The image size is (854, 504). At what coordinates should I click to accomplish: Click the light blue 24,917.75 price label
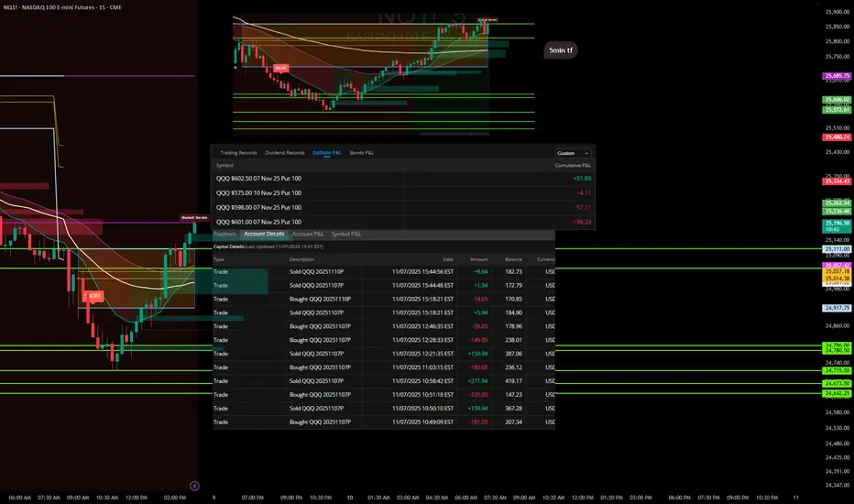838,309
